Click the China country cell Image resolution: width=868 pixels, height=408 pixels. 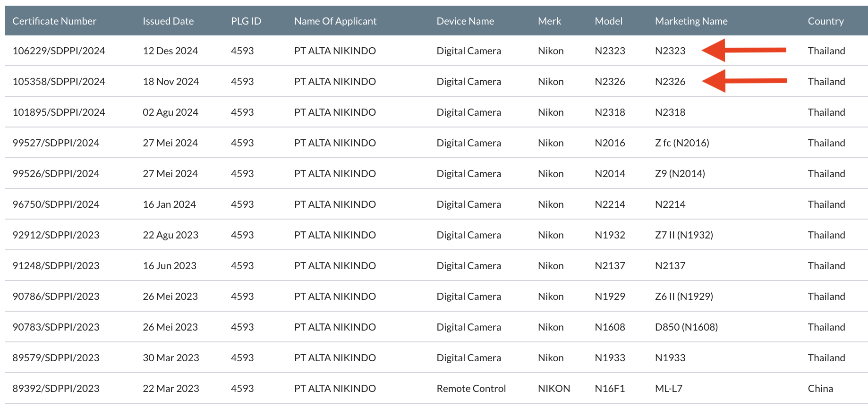820,389
